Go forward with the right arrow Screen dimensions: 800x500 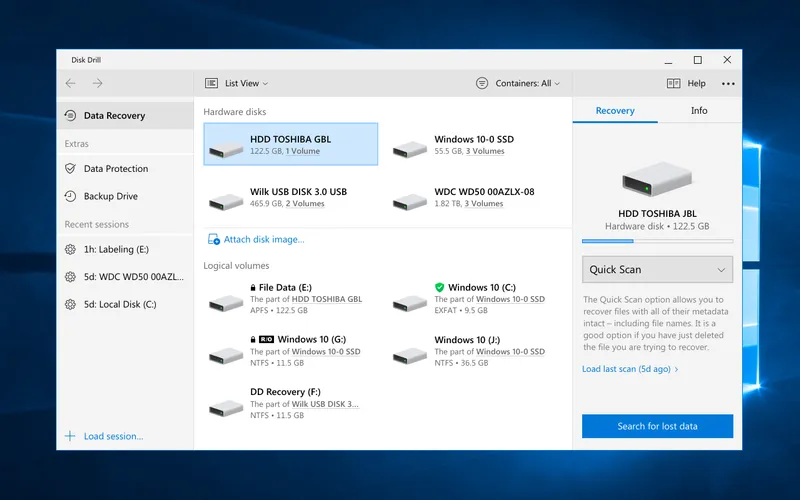[97, 83]
